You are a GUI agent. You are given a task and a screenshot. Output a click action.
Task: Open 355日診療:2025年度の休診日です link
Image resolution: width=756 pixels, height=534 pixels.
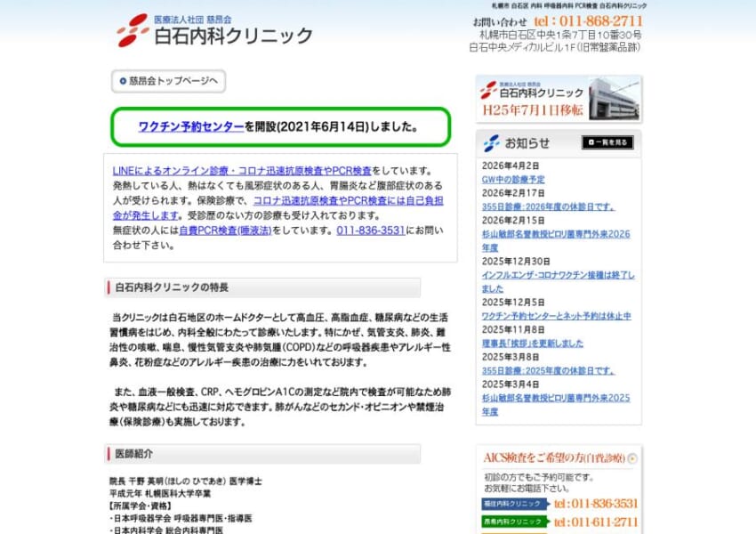[548, 371]
